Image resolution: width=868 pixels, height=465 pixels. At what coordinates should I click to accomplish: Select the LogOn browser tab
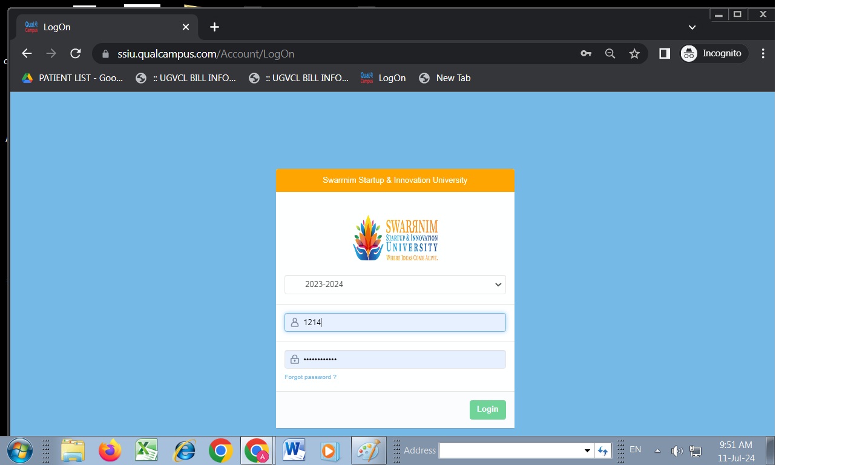pos(108,27)
